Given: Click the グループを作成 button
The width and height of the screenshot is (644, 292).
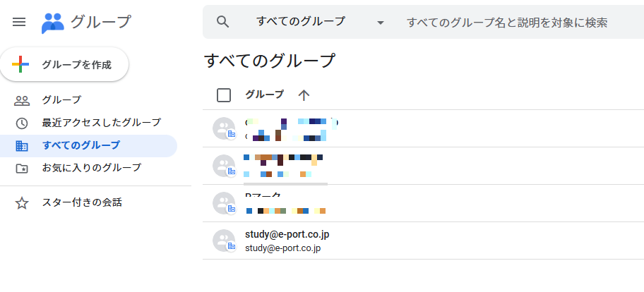Looking at the screenshot, I should (69, 65).
